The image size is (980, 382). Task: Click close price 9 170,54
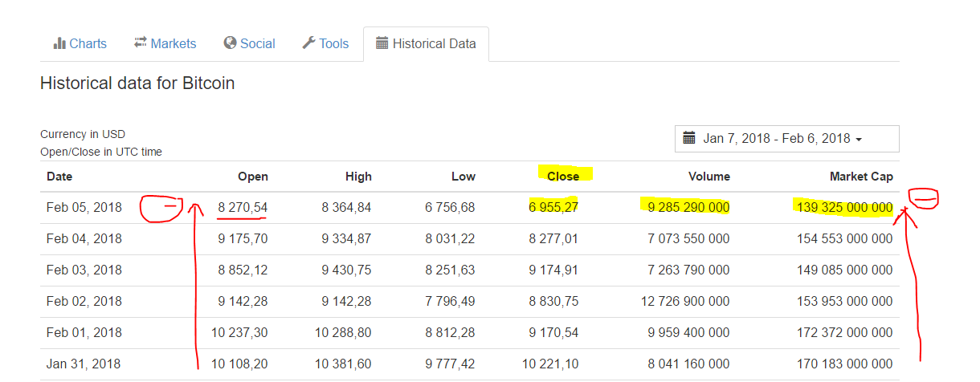[x=553, y=332]
